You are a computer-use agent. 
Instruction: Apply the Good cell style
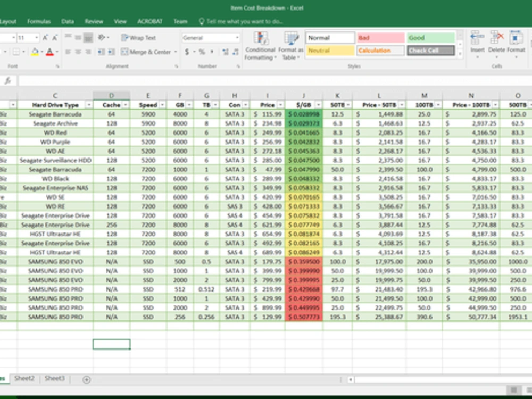pyautogui.click(x=430, y=38)
